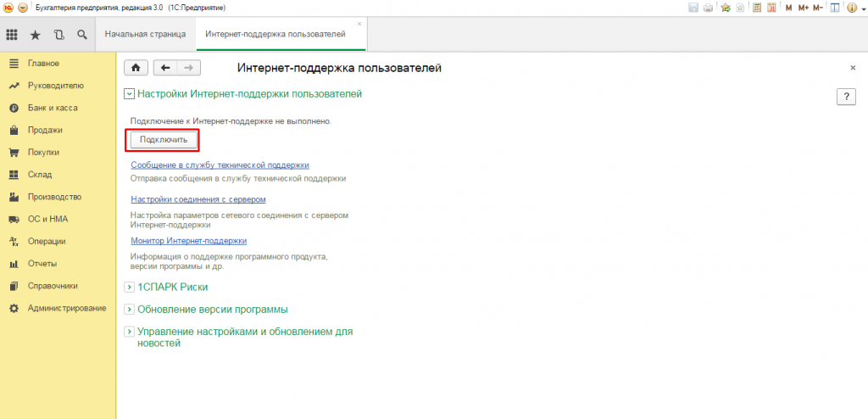Open Монитор Интернет-поддержки link
This screenshot has width=868, height=419.
click(189, 241)
